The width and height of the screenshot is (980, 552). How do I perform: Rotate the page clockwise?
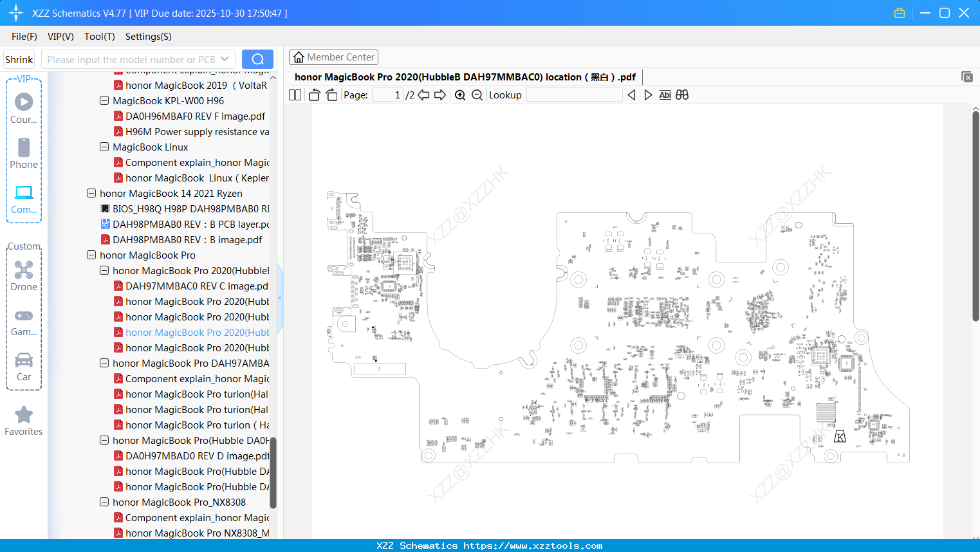(331, 95)
